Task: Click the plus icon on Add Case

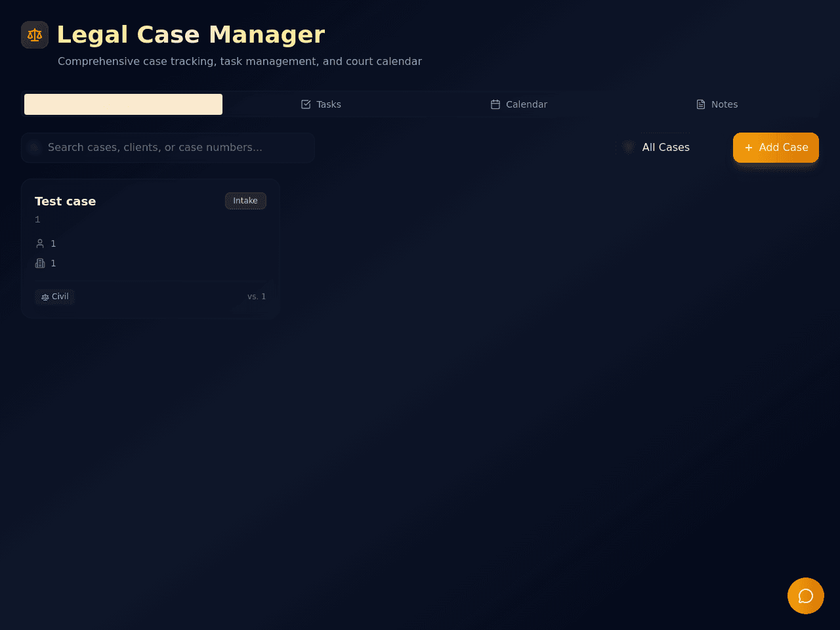Action: [749, 148]
